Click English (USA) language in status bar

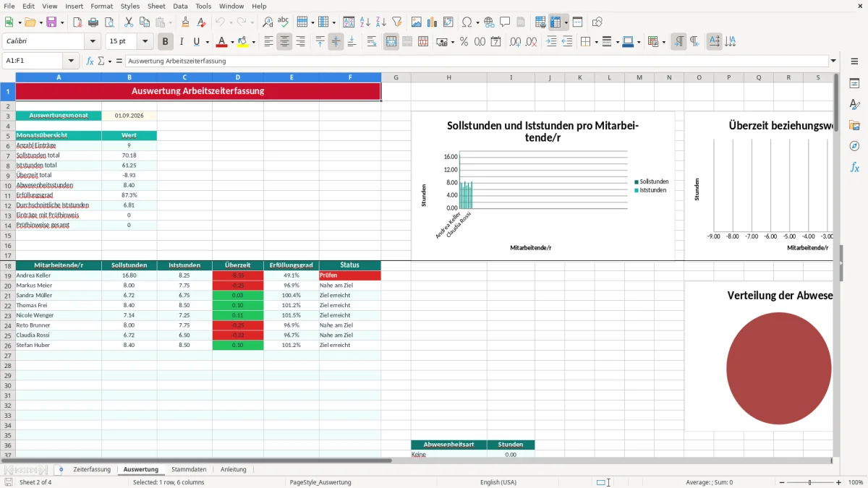tap(498, 482)
